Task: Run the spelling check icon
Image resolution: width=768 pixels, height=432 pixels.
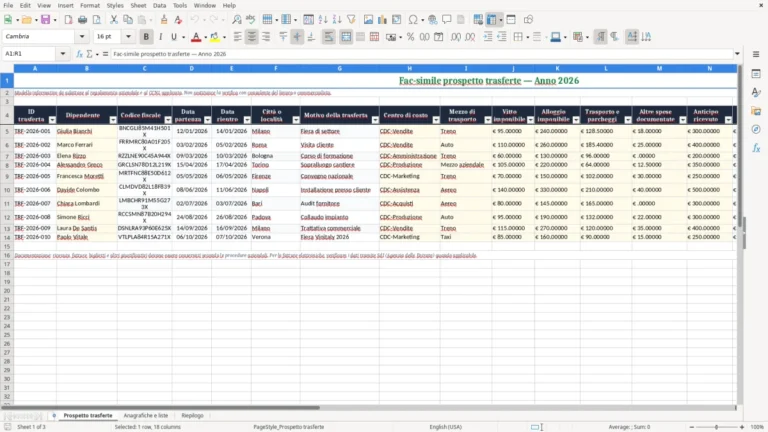Action: click(251, 20)
